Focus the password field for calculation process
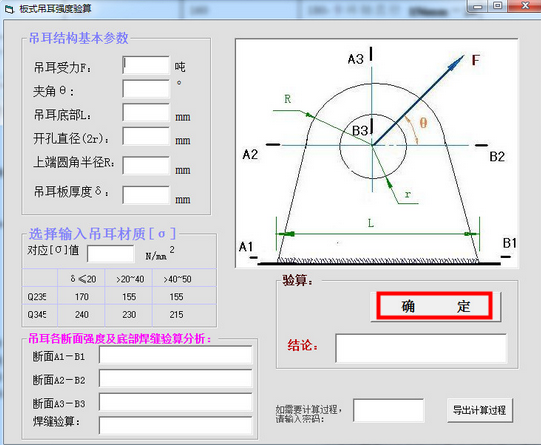The height and width of the screenshot is (445, 541). point(389,410)
